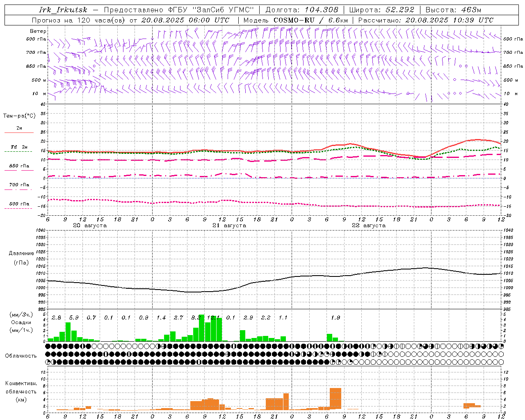Click the '(мм/1ч.)' precipitation unit label
The height and width of the screenshot is (420, 525).
[21, 330]
